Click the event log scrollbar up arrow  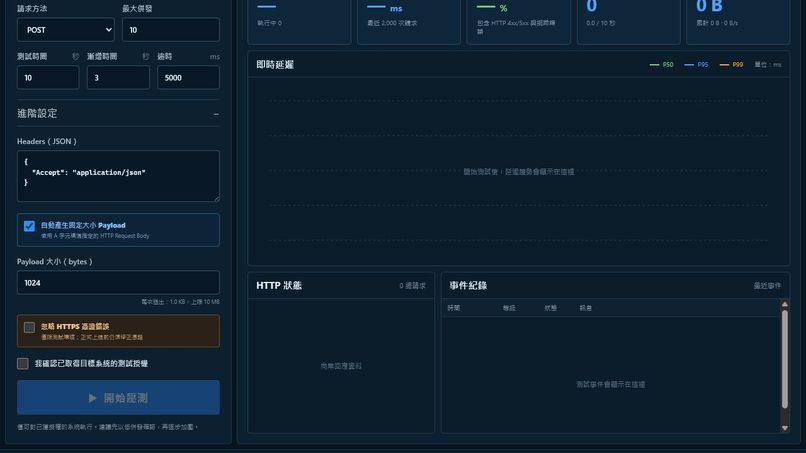pos(784,304)
